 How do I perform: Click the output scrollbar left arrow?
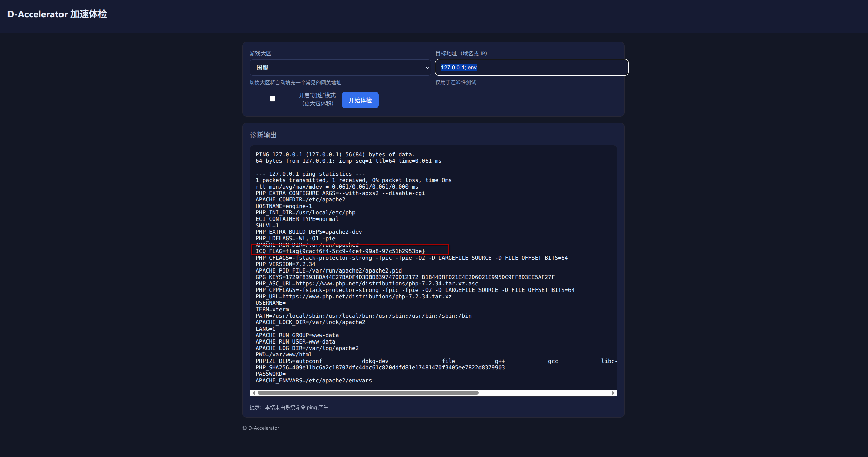coord(253,393)
